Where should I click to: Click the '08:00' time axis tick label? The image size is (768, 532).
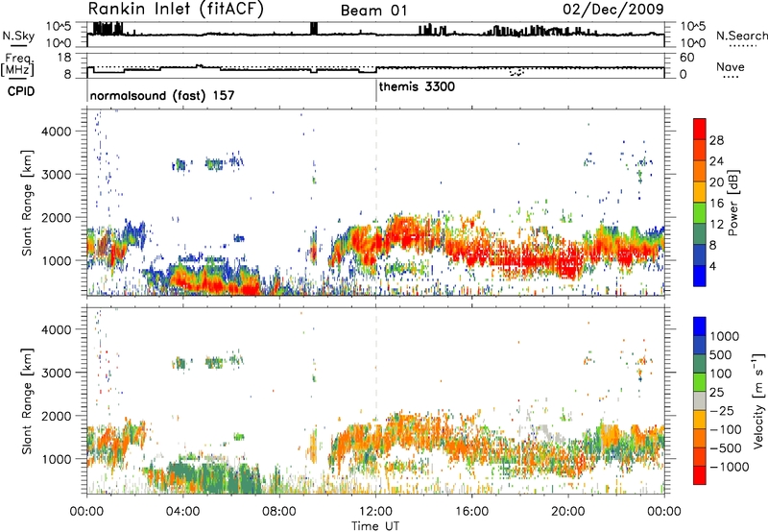[x=279, y=511]
